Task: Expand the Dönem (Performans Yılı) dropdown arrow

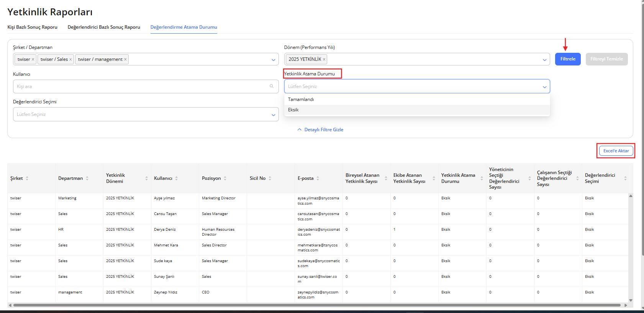Action: point(544,60)
